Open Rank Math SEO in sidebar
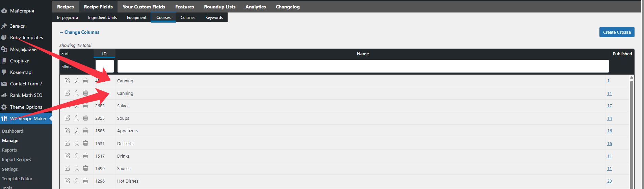 tap(26, 95)
